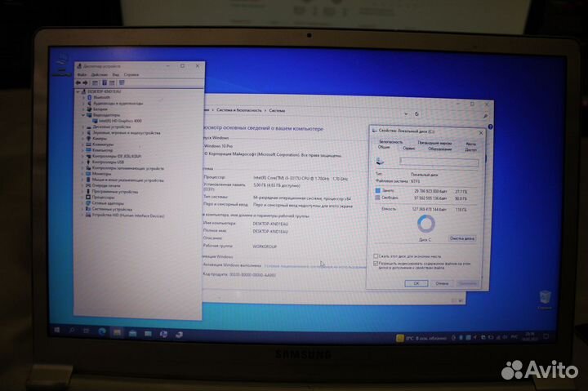Click the Контроллеры USB icon in device tree
The image size is (588, 391).
pyautogui.click(x=88, y=162)
